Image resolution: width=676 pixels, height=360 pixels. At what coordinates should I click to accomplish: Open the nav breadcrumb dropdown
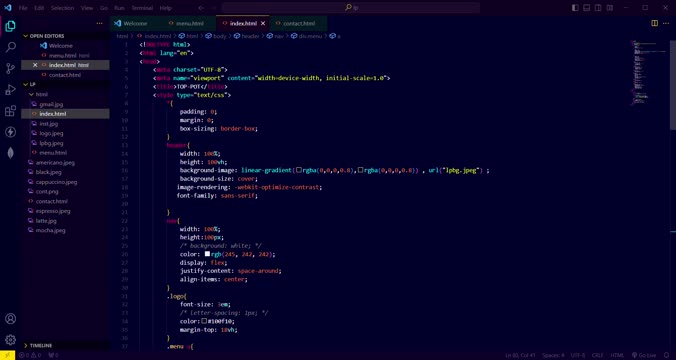[x=275, y=36]
